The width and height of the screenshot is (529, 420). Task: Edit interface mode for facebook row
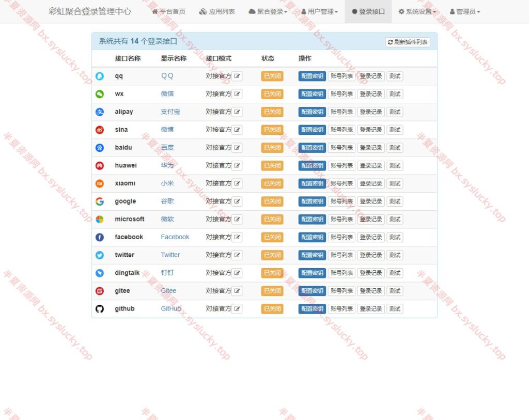click(237, 237)
